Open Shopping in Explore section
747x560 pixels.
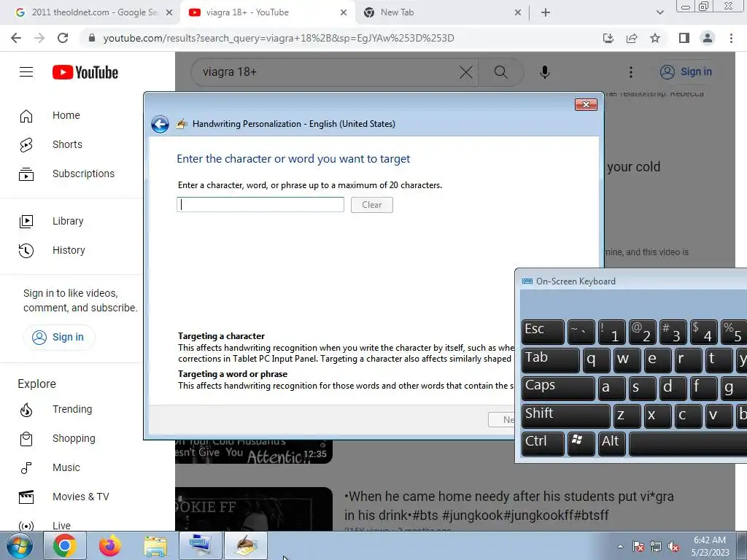coord(74,438)
